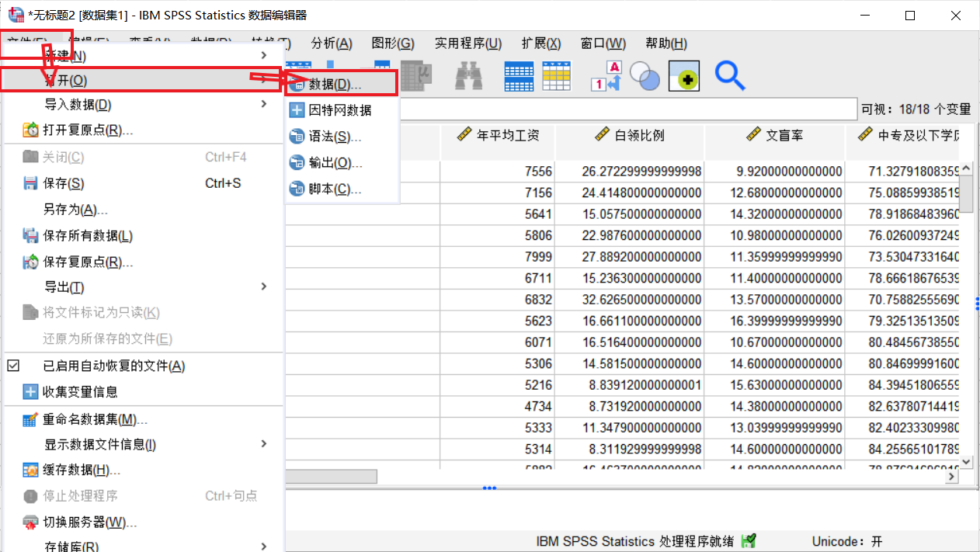The image size is (980, 552).
Task: Click grayed 将文件标记为只读(K) entry
Action: click(142, 312)
